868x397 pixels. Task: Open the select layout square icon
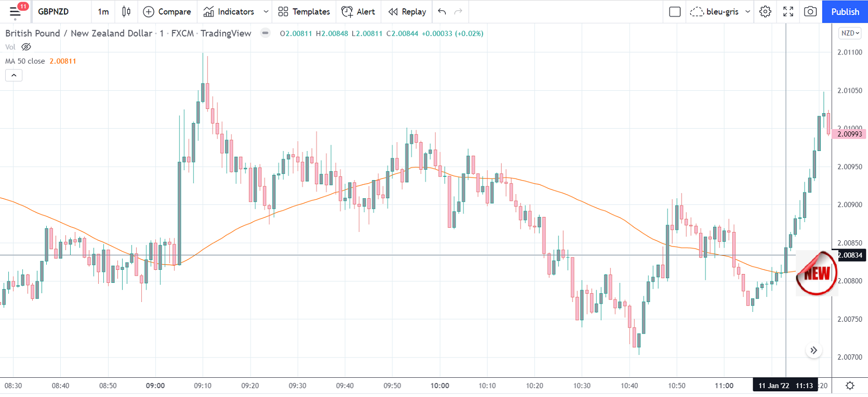[675, 11]
